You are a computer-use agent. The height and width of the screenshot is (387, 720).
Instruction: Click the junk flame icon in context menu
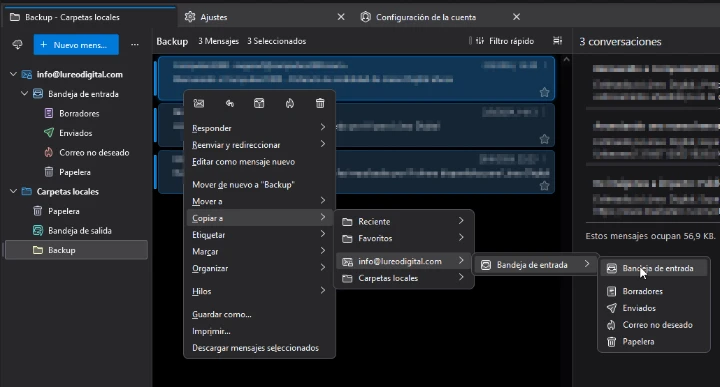[289, 103]
